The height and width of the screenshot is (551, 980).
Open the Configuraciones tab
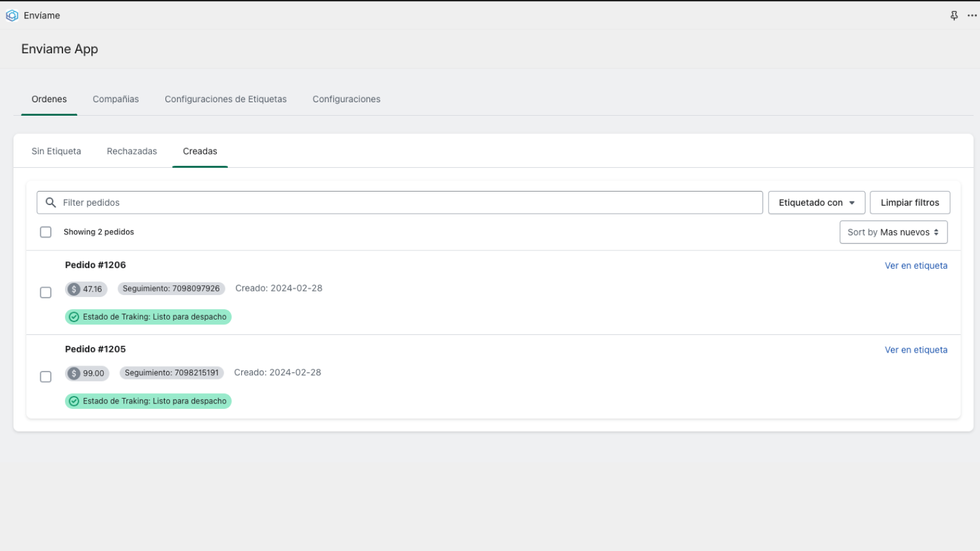tap(347, 99)
